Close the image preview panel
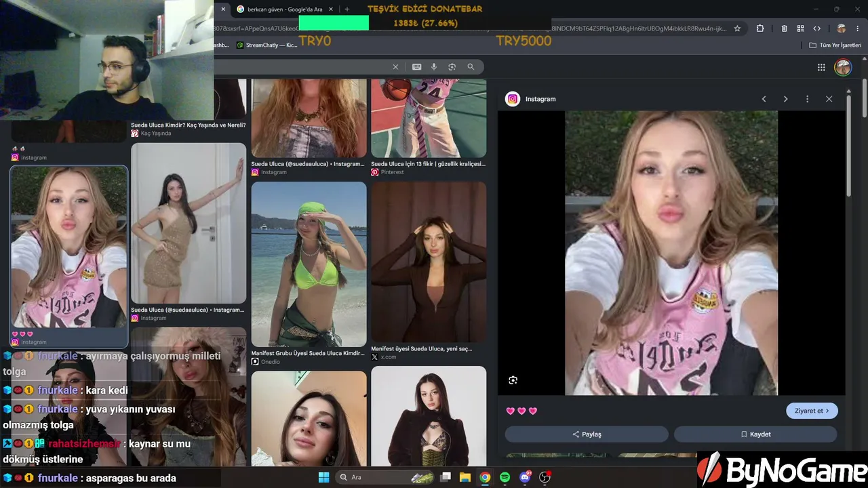 [x=829, y=99]
